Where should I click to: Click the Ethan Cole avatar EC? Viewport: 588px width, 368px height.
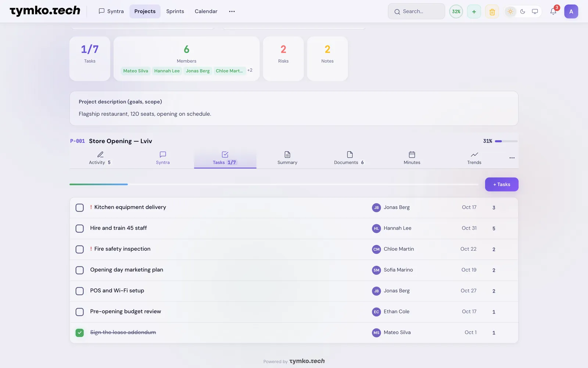coord(376,312)
